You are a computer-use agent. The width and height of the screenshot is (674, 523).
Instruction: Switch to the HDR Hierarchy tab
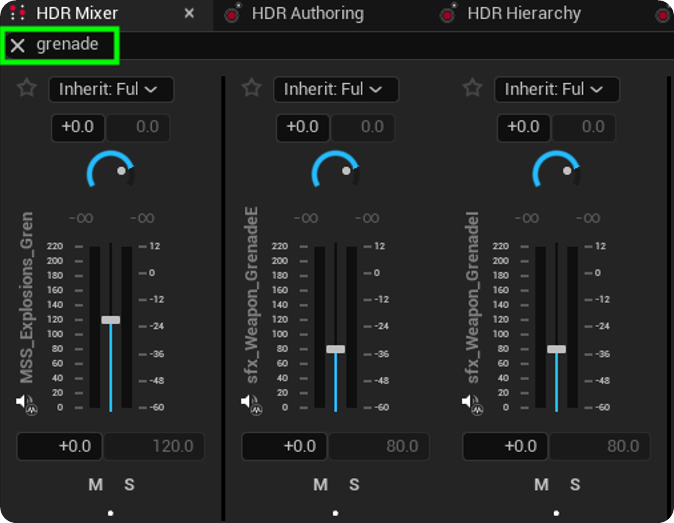[x=524, y=13]
